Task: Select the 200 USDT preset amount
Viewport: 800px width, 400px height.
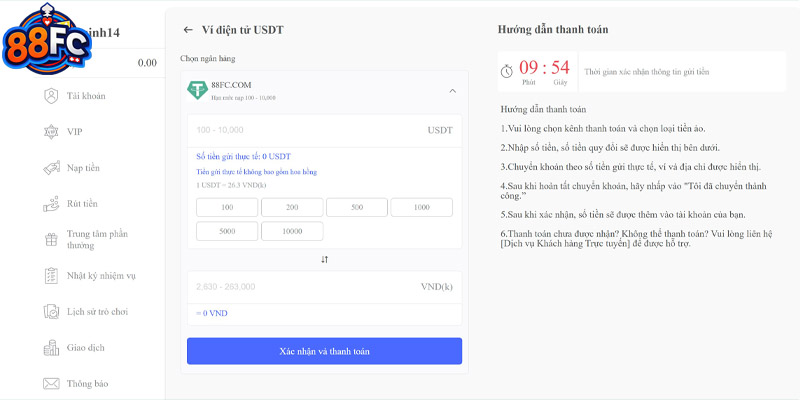Action: point(292,208)
